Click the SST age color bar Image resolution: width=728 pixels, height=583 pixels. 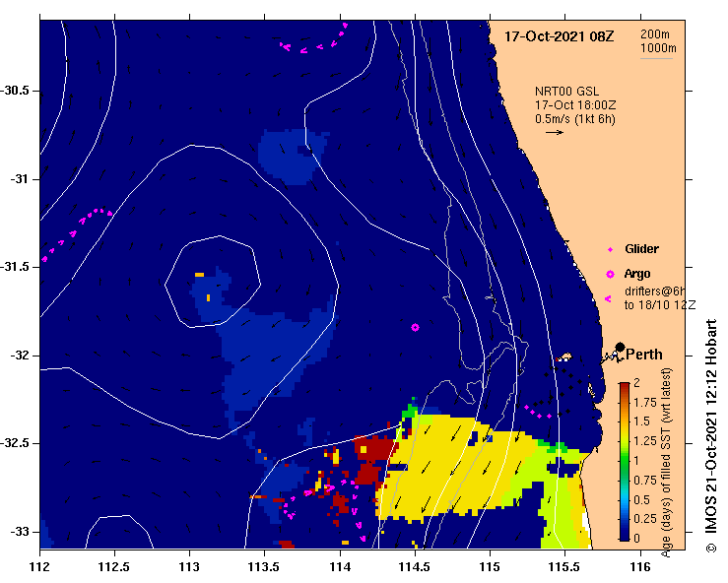click(x=625, y=462)
